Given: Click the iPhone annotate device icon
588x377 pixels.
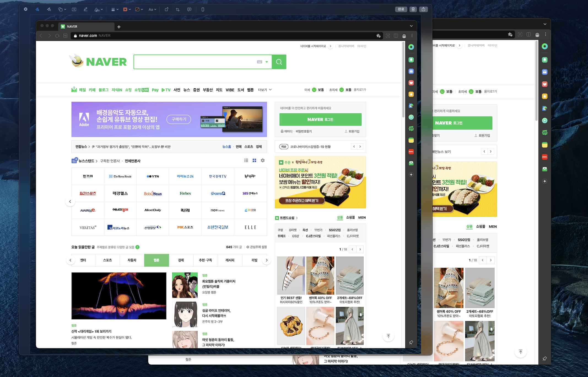Looking at the screenshot, I should click(203, 9).
